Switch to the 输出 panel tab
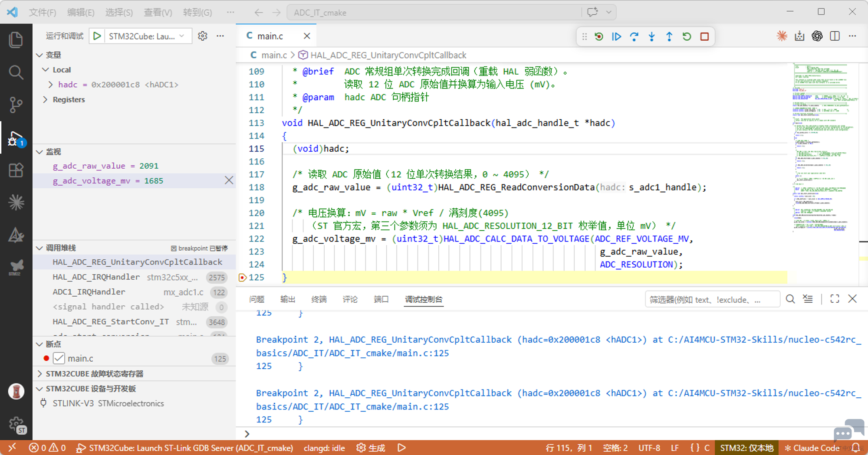The height and width of the screenshot is (455, 868). pyautogui.click(x=288, y=299)
